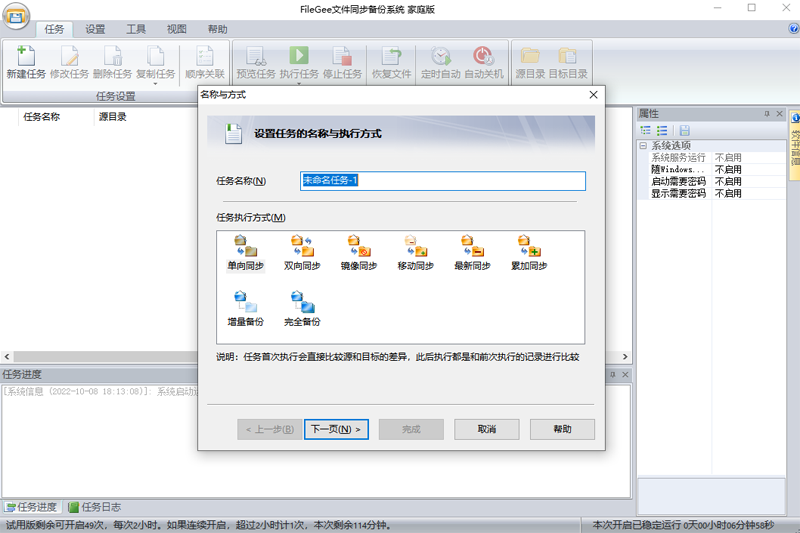Collapse the 系统选项 tree node
800x533 pixels.
pyautogui.click(x=643, y=145)
